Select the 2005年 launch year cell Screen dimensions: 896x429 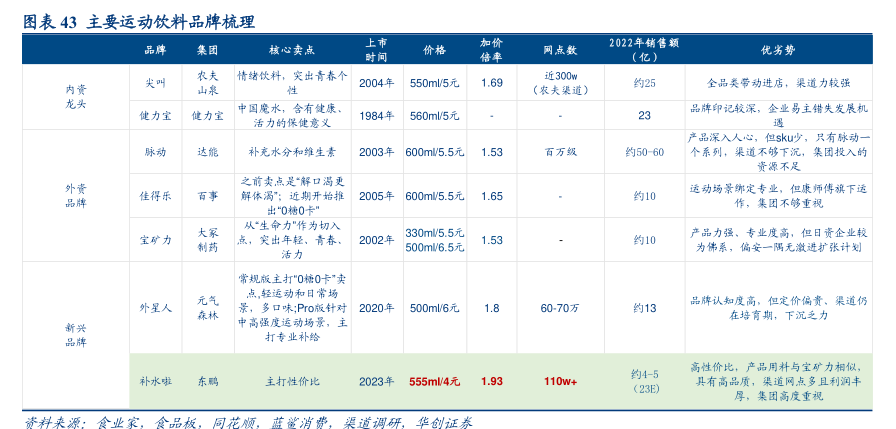377,196
